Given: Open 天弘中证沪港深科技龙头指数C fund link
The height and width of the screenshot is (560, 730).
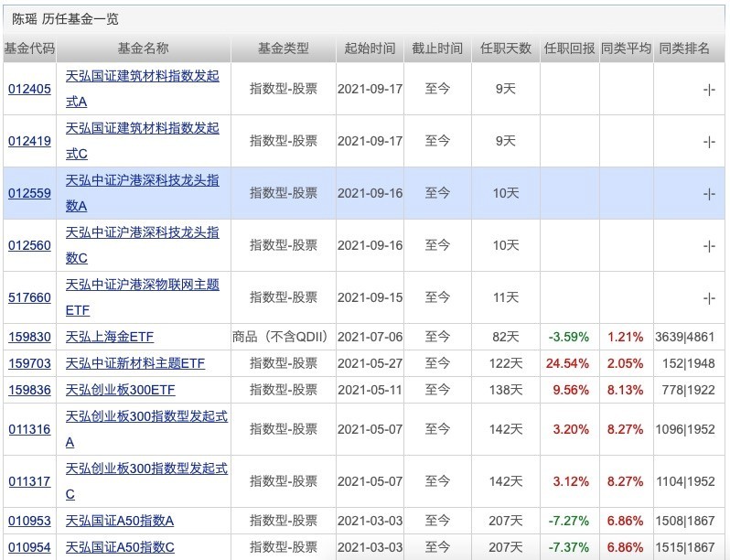Looking at the screenshot, I should pos(143,245).
